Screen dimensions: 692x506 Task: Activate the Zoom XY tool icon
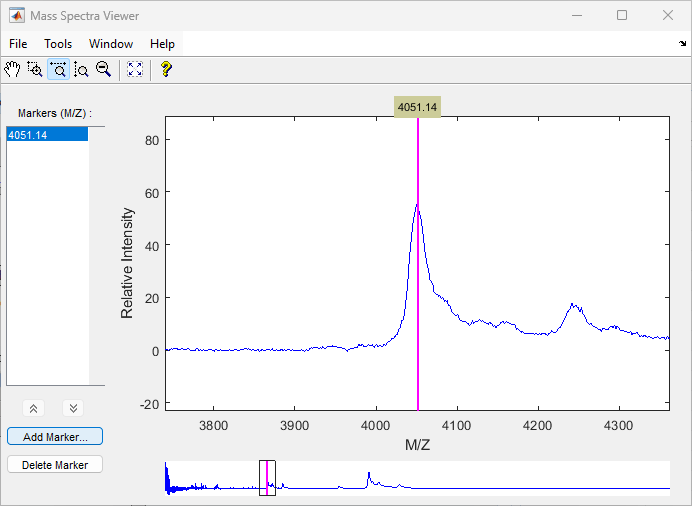point(35,70)
